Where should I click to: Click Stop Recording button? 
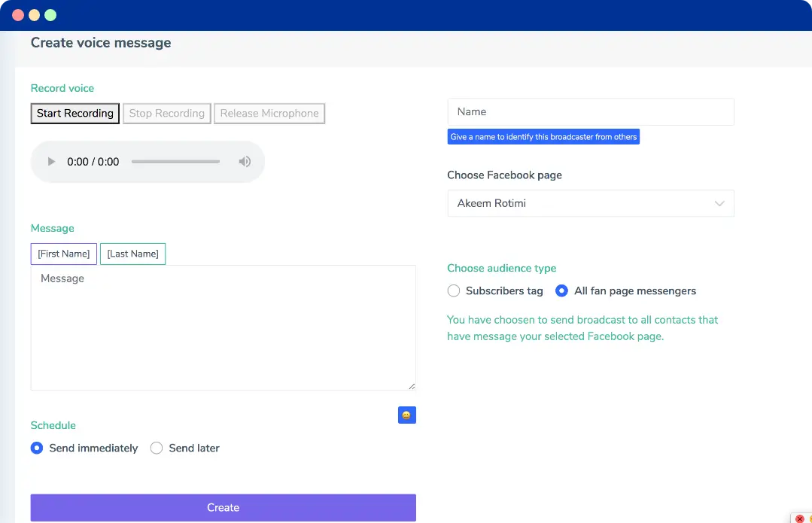pos(167,114)
